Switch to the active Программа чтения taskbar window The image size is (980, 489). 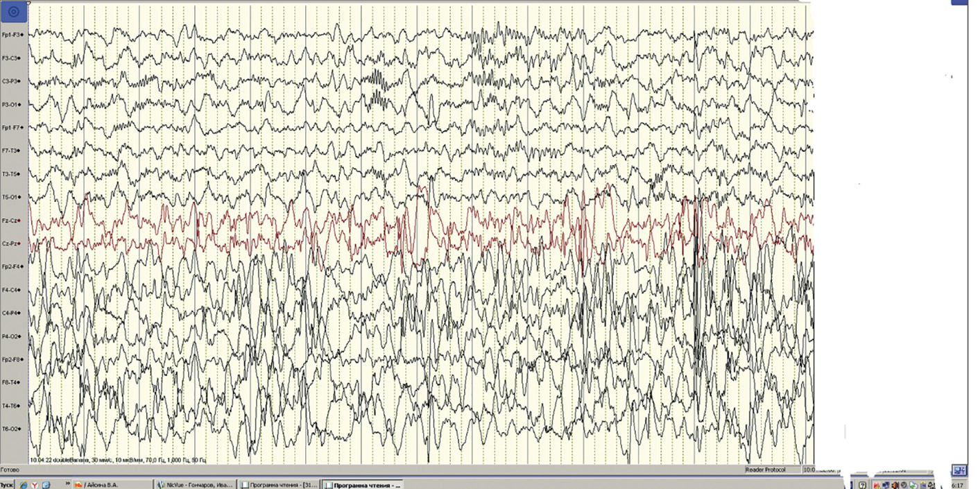pos(362,485)
